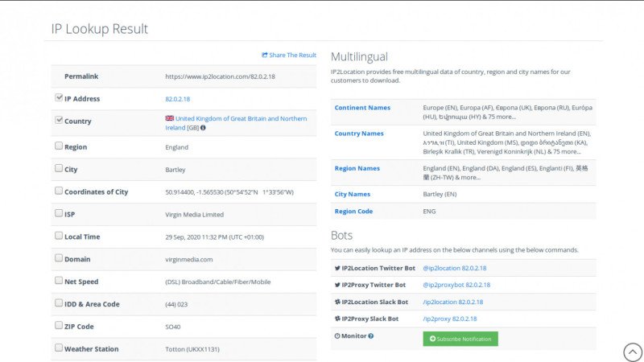Click the IP2Location Twitter Bot bird icon
The width and height of the screenshot is (644, 362).
point(337,268)
